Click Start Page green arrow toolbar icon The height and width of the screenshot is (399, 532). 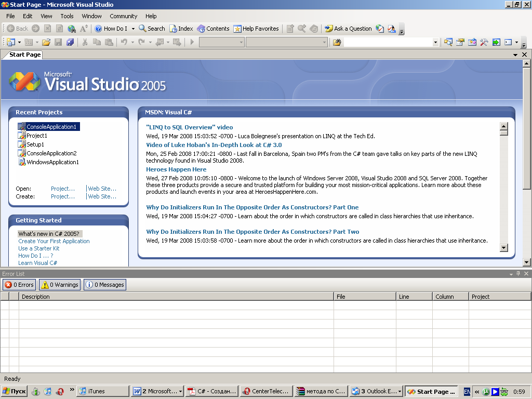pos(496,42)
